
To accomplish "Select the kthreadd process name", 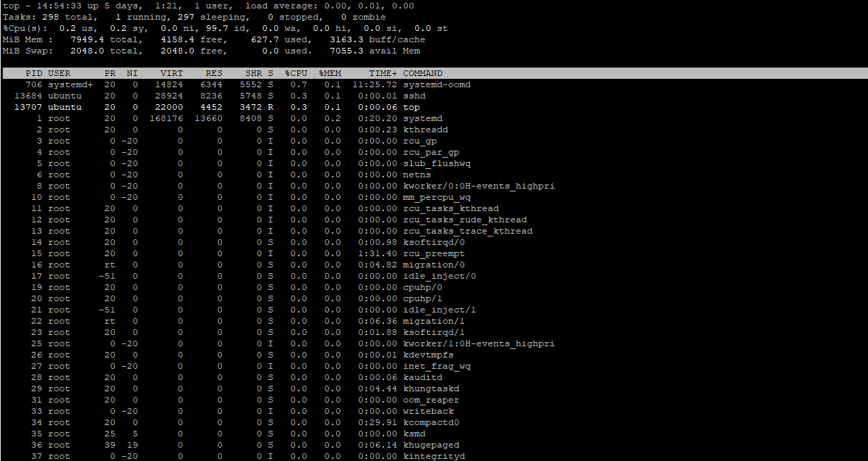I will point(426,130).
